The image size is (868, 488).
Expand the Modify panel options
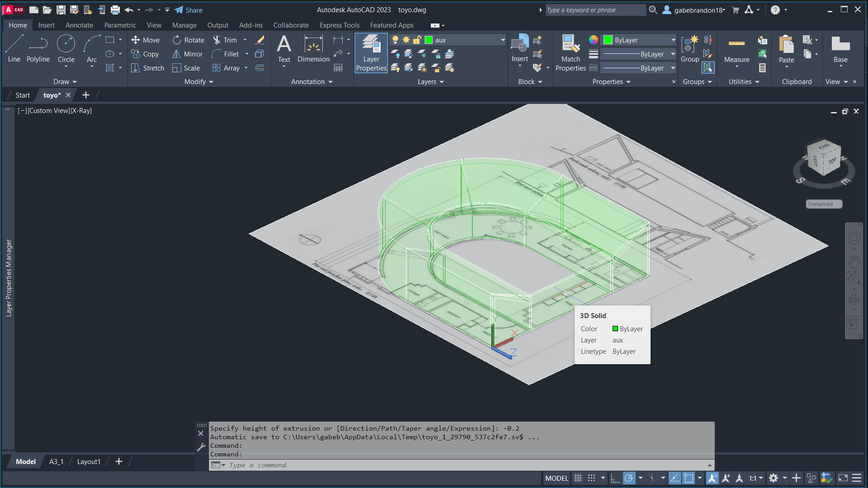pyautogui.click(x=198, y=82)
